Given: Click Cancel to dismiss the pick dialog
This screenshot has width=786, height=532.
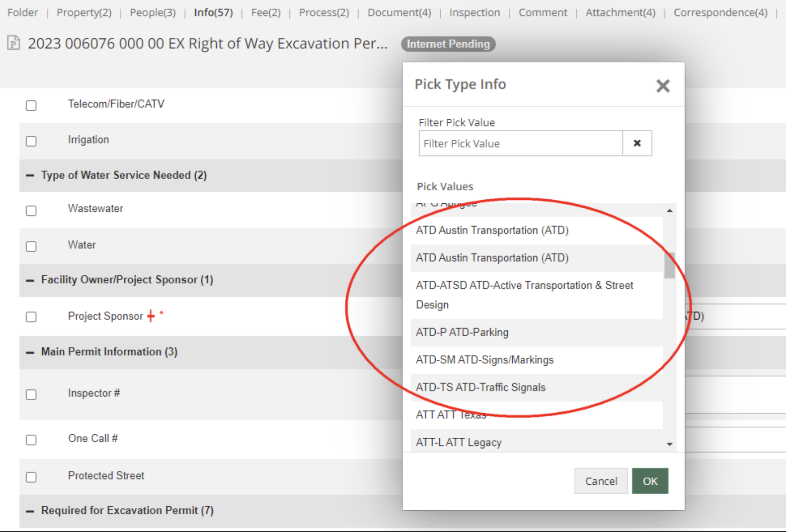Looking at the screenshot, I should pyautogui.click(x=600, y=481).
